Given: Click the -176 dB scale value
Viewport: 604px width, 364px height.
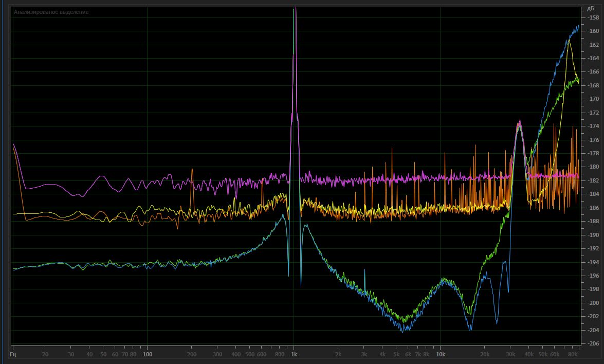Looking at the screenshot, I should [x=593, y=140].
